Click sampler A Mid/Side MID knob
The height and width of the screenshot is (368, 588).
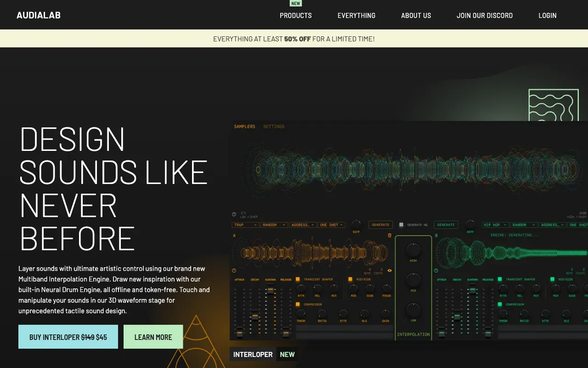pyautogui.click(x=353, y=288)
